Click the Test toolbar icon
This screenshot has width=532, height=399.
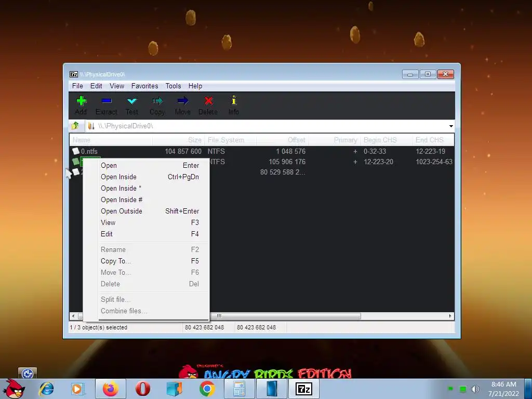(131, 105)
